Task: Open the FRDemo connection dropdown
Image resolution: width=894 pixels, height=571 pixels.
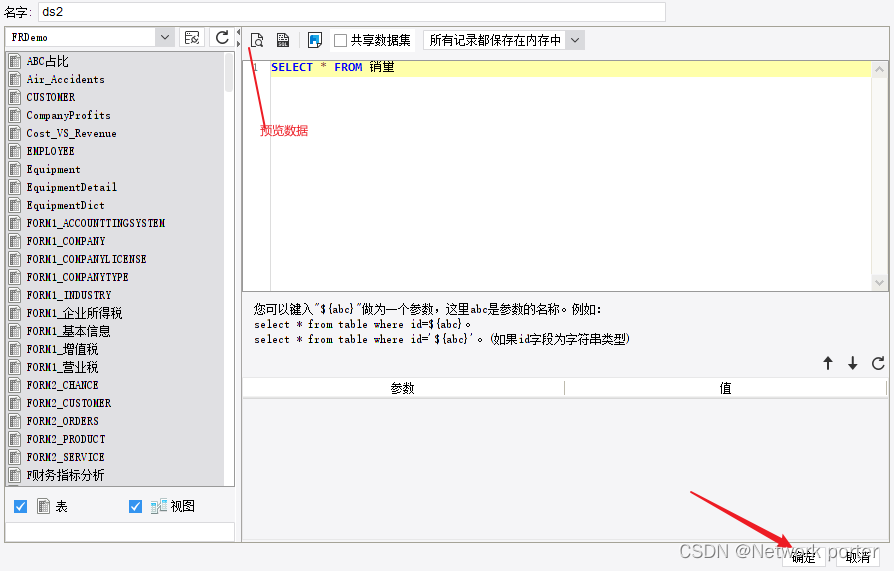Action: click(x=165, y=38)
